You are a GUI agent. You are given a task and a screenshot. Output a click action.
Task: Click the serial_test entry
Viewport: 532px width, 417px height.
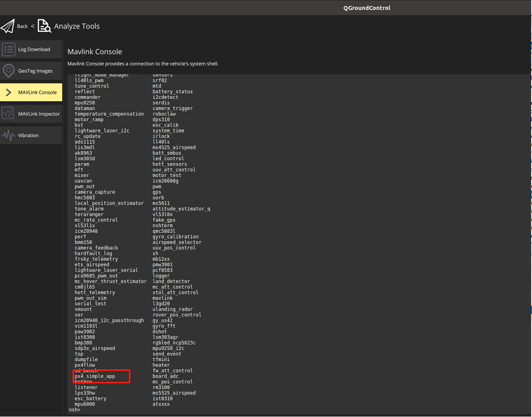[x=91, y=304]
